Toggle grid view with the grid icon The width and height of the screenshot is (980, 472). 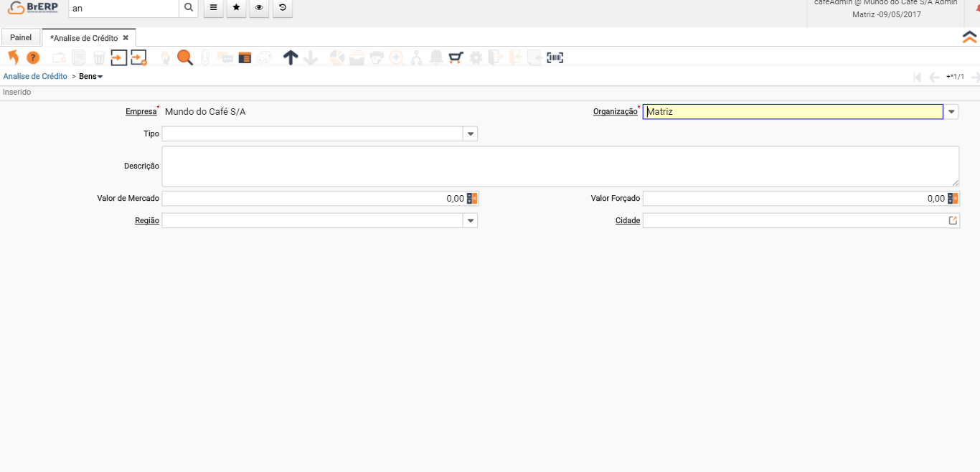(x=245, y=58)
